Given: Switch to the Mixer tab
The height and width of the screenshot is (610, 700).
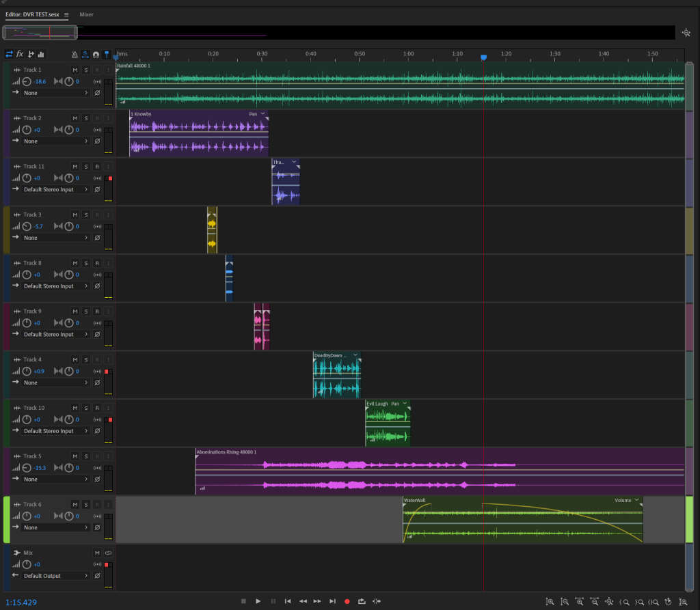Looking at the screenshot, I should click(x=86, y=14).
